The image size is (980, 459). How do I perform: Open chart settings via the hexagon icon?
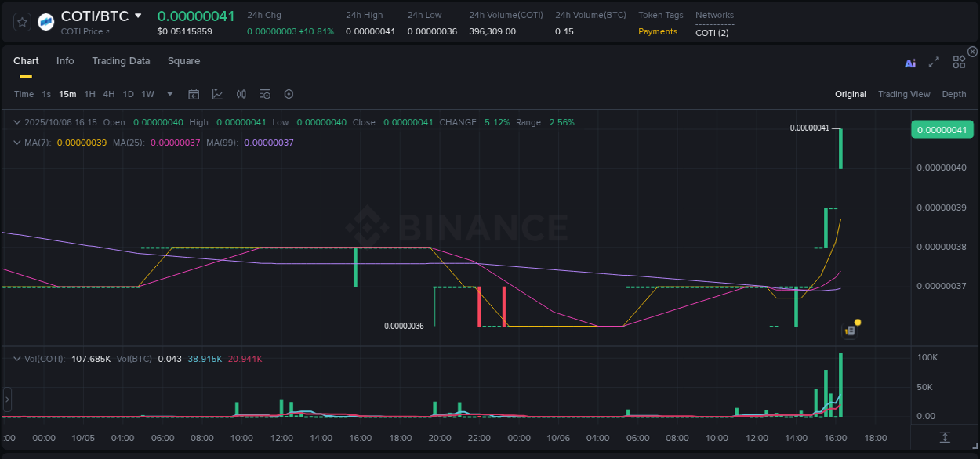[289, 94]
